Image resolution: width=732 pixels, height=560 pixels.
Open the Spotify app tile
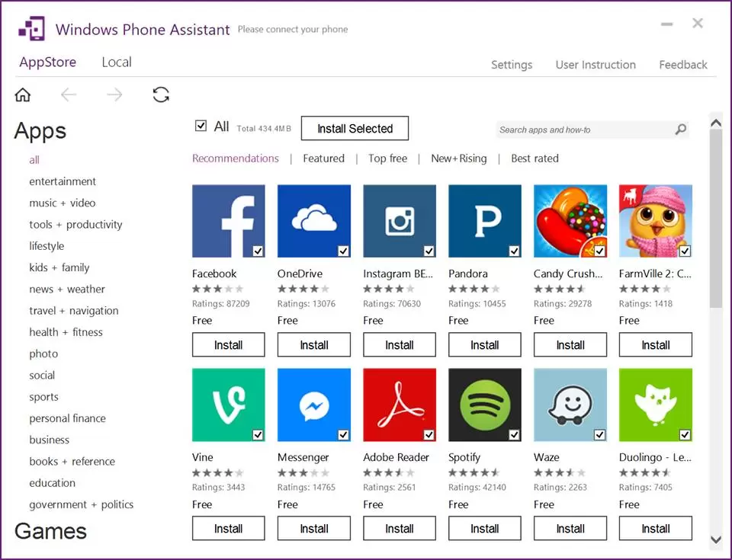(x=485, y=405)
